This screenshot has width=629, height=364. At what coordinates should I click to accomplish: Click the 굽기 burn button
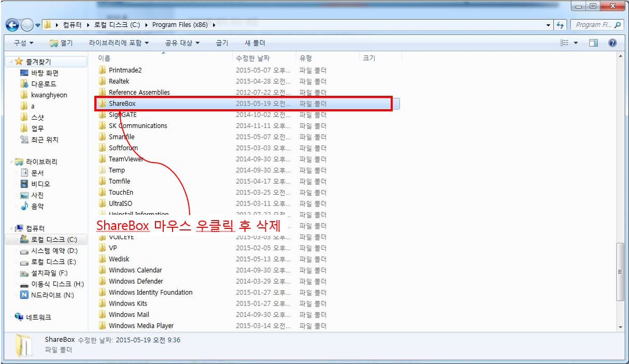tap(222, 43)
